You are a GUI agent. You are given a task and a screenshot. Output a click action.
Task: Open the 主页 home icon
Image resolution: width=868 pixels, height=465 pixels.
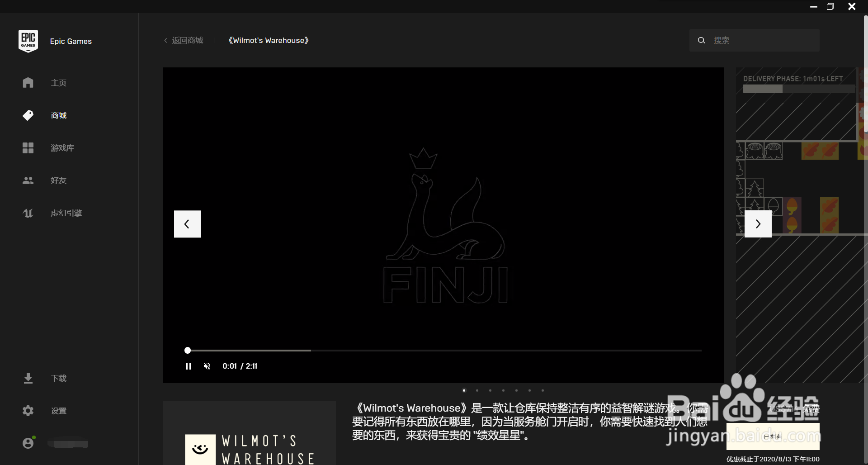tap(28, 83)
